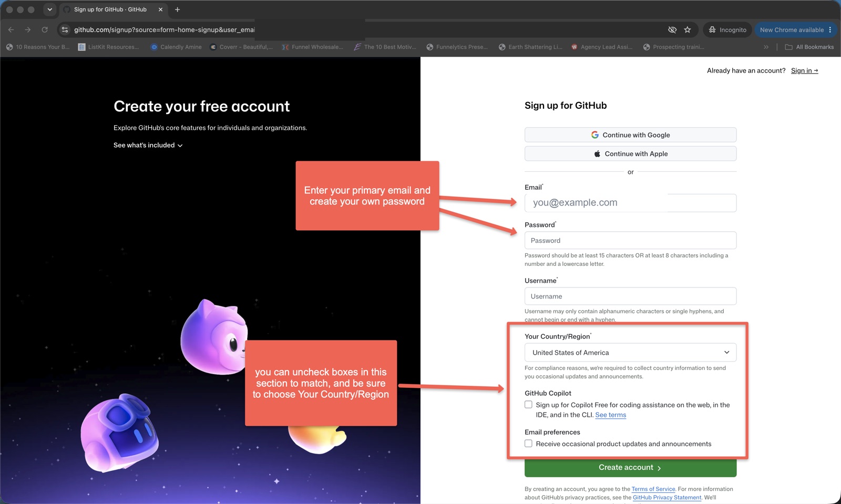This screenshot has height=504, width=841.
Task: Focus the Email input field
Action: (x=630, y=203)
